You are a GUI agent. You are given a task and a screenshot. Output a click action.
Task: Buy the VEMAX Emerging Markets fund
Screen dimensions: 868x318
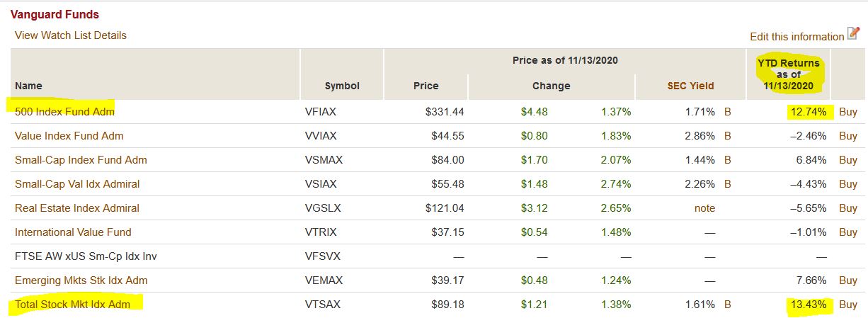[x=848, y=280]
